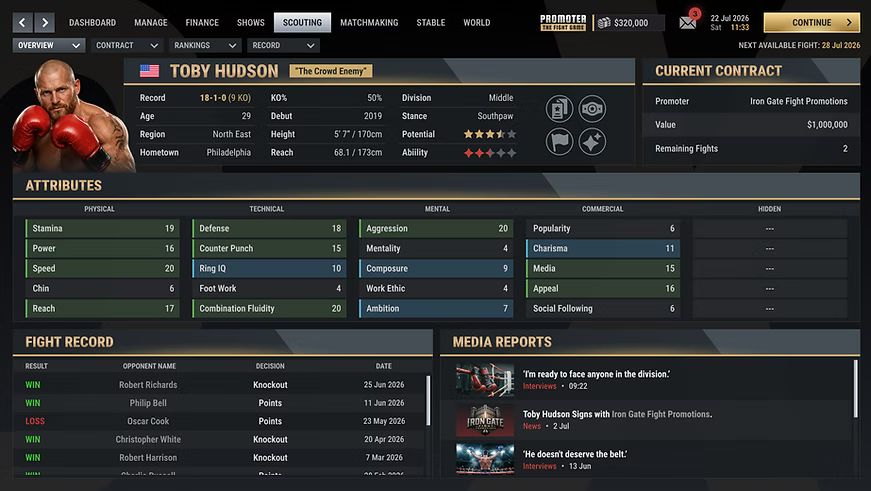Viewport: 871px width, 491px height.
Task: Click the News tag dated 2 Jul
Action: click(x=532, y=426)
